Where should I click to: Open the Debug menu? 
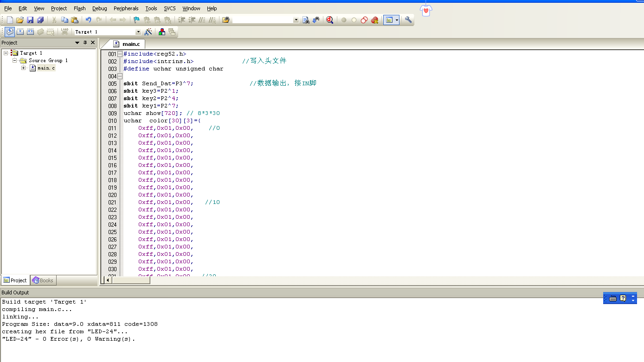point(100,8)
